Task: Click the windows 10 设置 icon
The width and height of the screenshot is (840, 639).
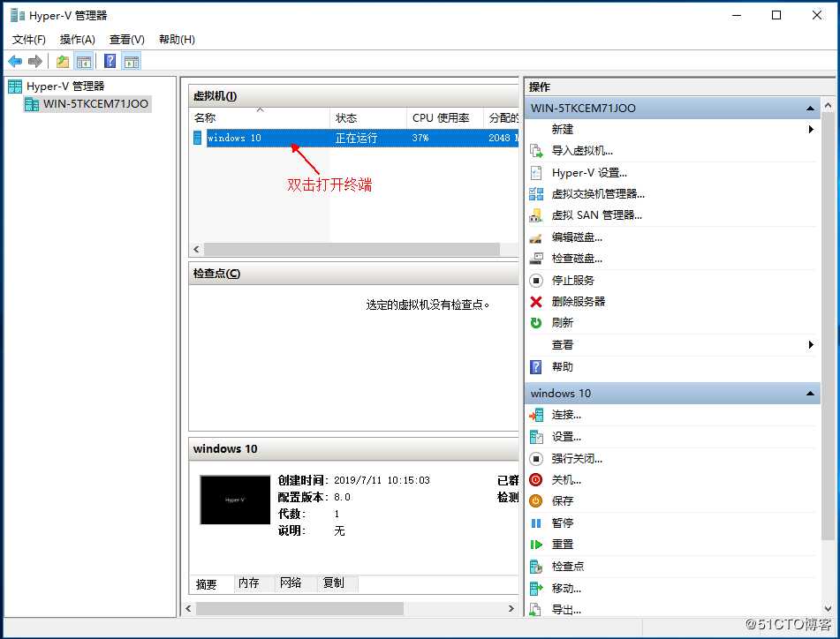Action: pos(536,437)
